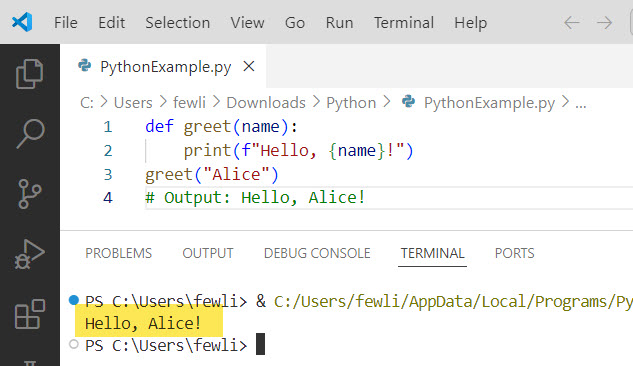The height and width of the screenshot is (366, 633).
Task: Click the Downloads breadcrumb segment
Action: pyautogui.click(x=266, y=102)
